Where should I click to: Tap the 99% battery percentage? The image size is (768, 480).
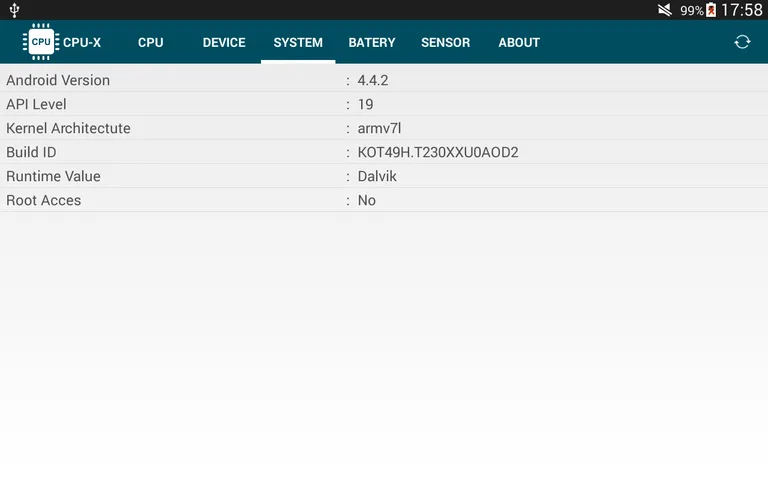pos(692,10)
